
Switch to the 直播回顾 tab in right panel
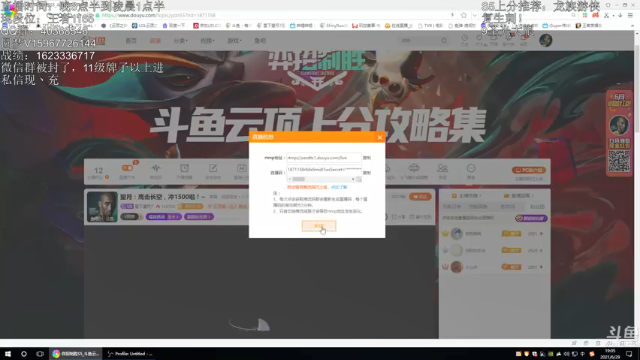coord(519,196)
